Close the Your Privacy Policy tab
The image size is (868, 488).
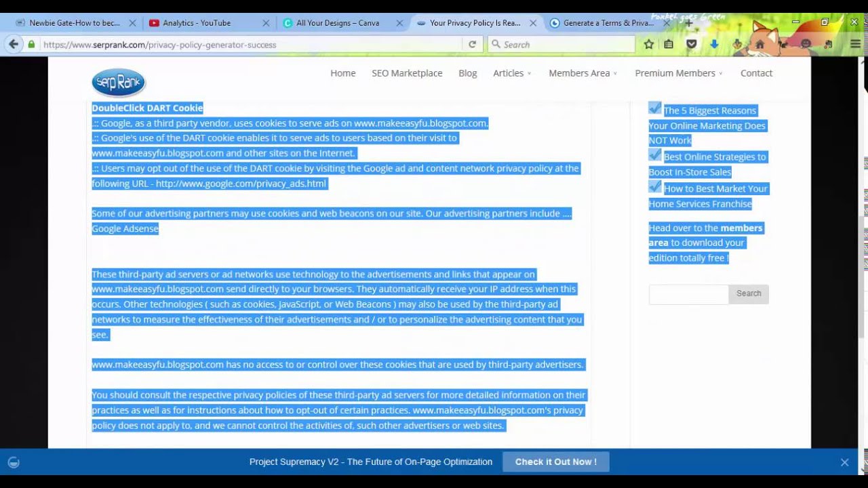(x=533, y=23)
